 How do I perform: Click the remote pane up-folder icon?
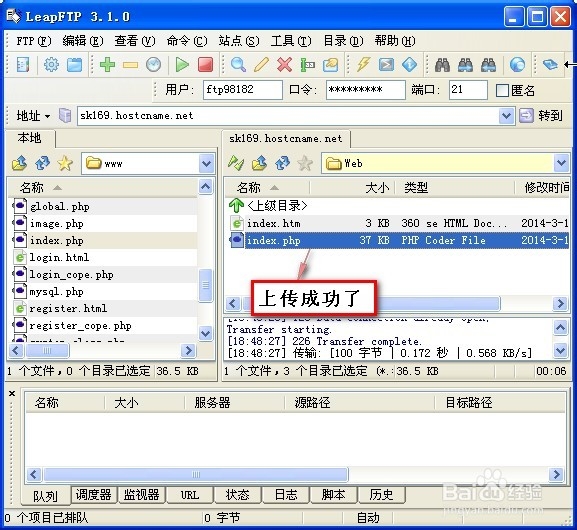[x=259, y=163]
